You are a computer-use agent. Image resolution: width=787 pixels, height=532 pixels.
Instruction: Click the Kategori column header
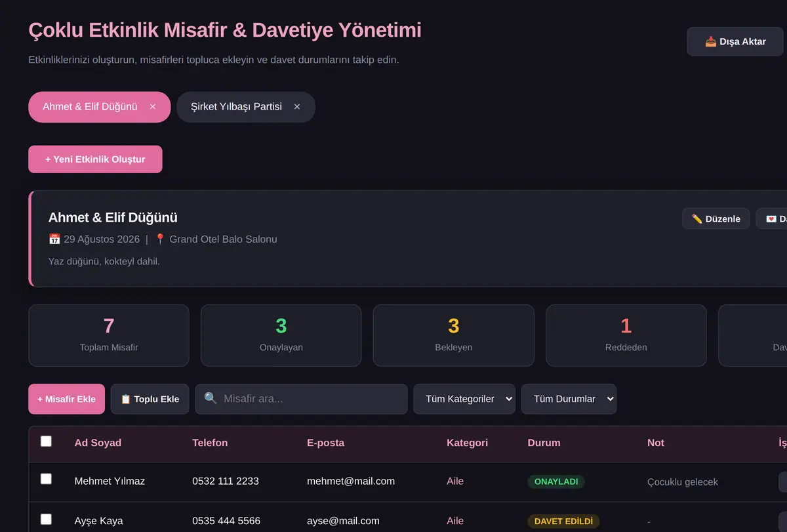pyautogui.click(x=467, y=443)
